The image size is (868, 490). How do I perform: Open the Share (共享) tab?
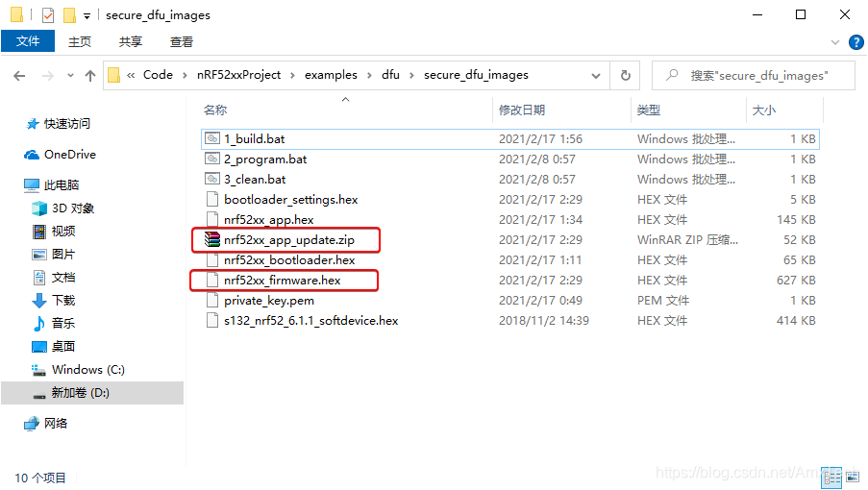tap(131, 41)
